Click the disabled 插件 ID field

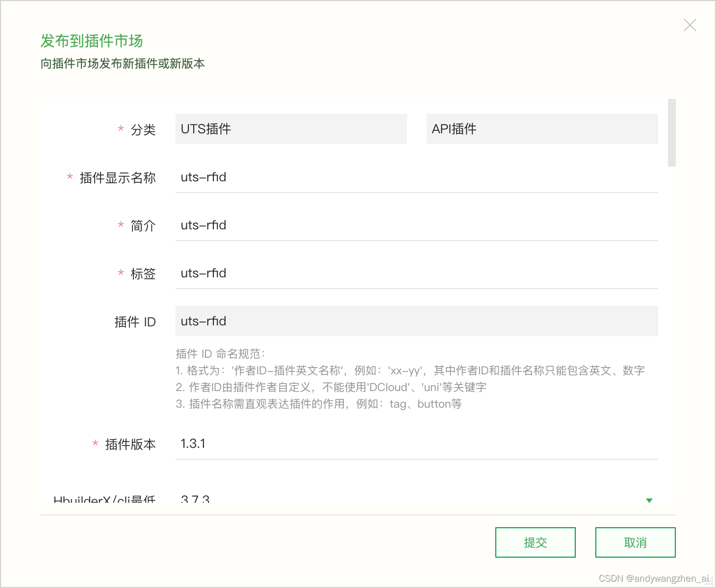tap(416, 321)
